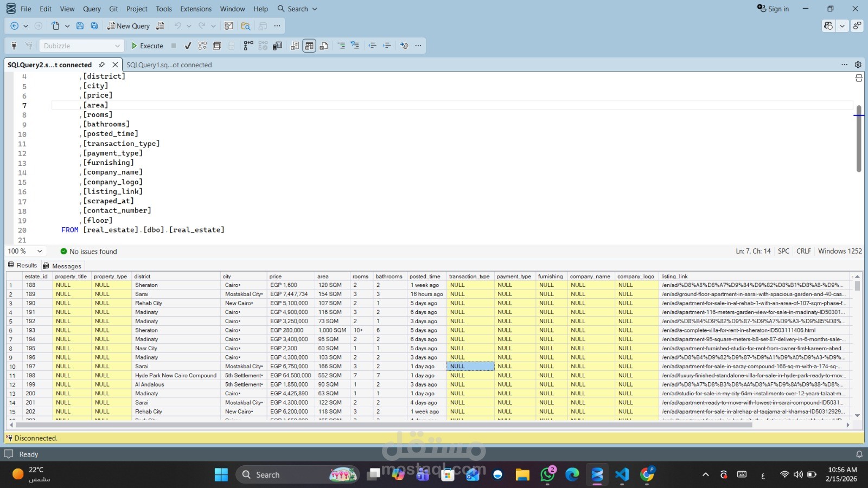Open WhatsApp from the taskbar
This screenshot has height=488, width=868.
point(548,475)
